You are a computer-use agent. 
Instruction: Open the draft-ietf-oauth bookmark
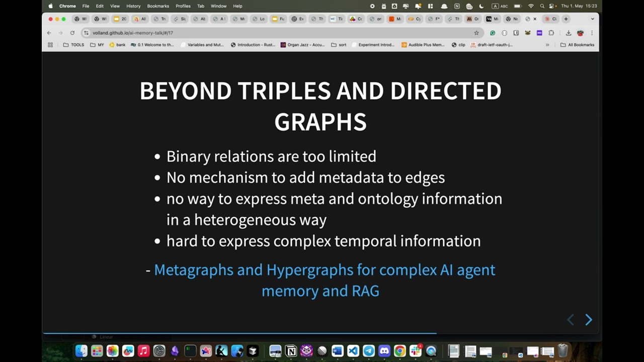[x=491, y=45]
